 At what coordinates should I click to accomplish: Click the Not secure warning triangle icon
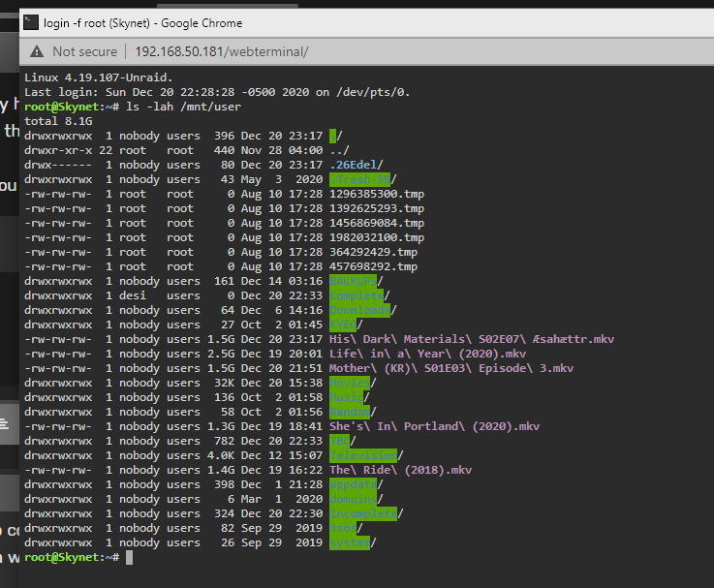37,51
